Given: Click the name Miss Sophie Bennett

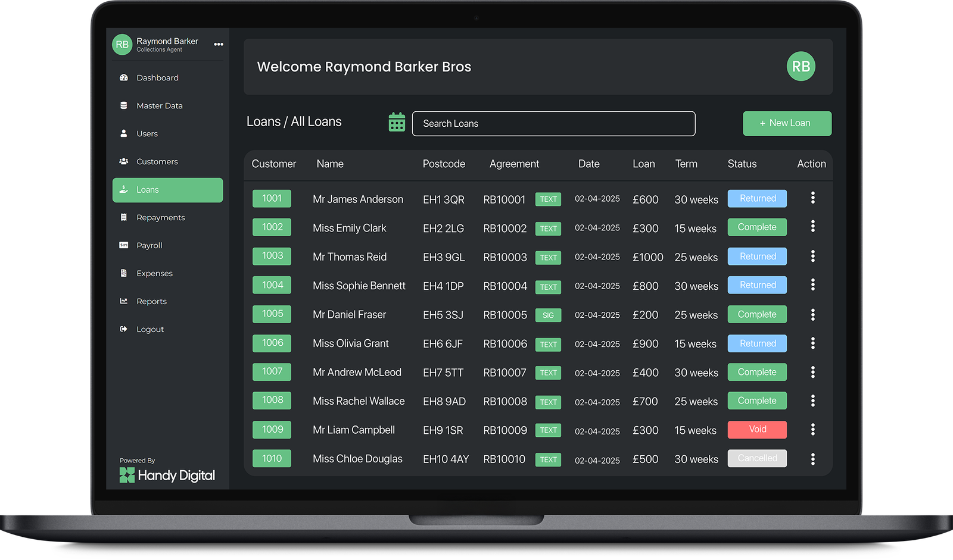Looking at the screenshot, I should pyautogui.click(x=359, y=286).
